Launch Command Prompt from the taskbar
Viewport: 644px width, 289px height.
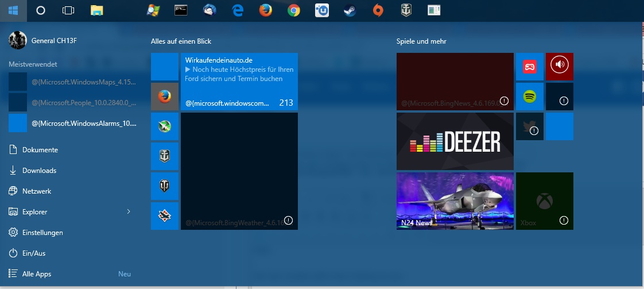[x=181, y=11]
